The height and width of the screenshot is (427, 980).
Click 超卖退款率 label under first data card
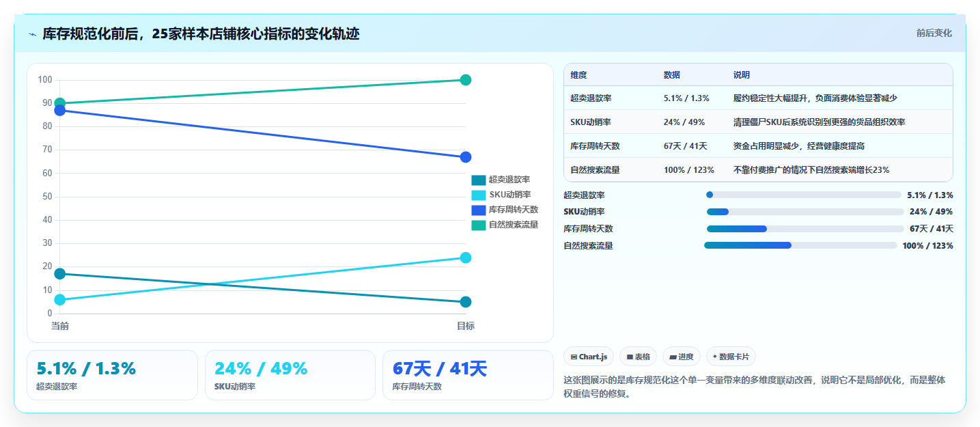[x=57, y=387]
